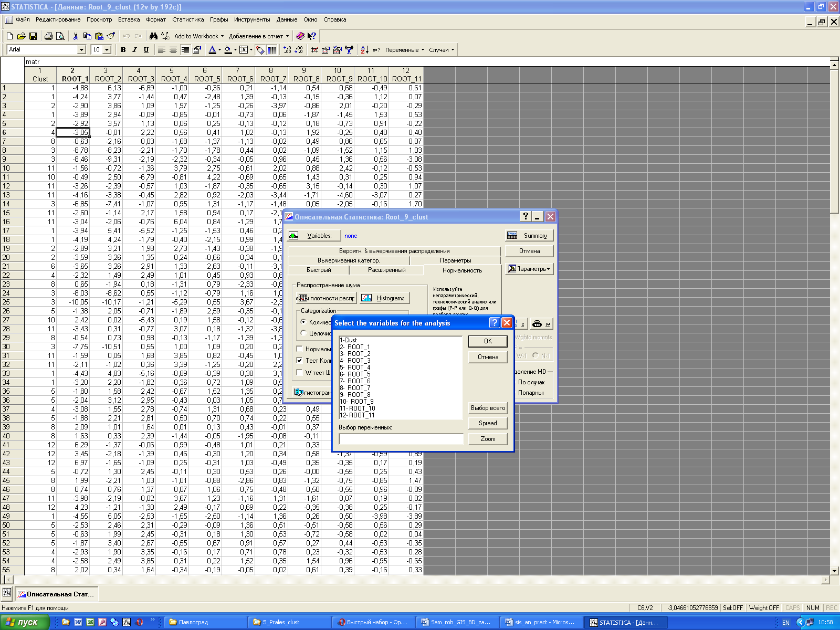Decrease decimal places icon
840x630 pixels.
(299, 50)
